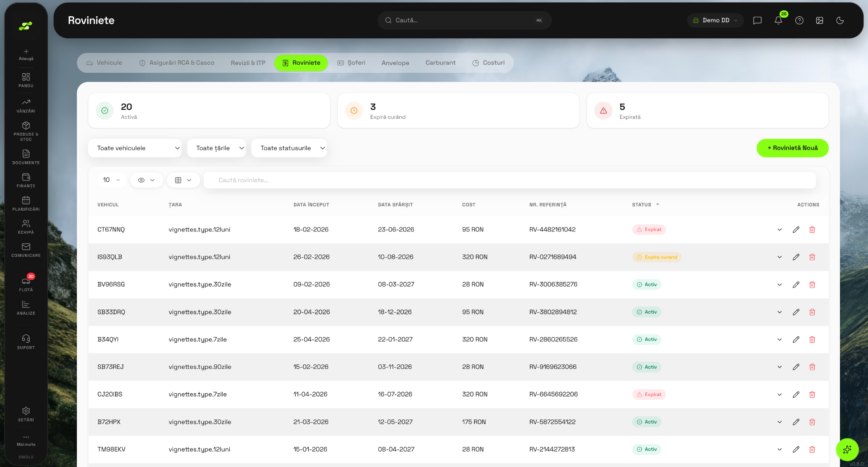Screen dimensions: 868x467
Task: Toggle dark mode with the moon icon
Action: pos(840,20)
